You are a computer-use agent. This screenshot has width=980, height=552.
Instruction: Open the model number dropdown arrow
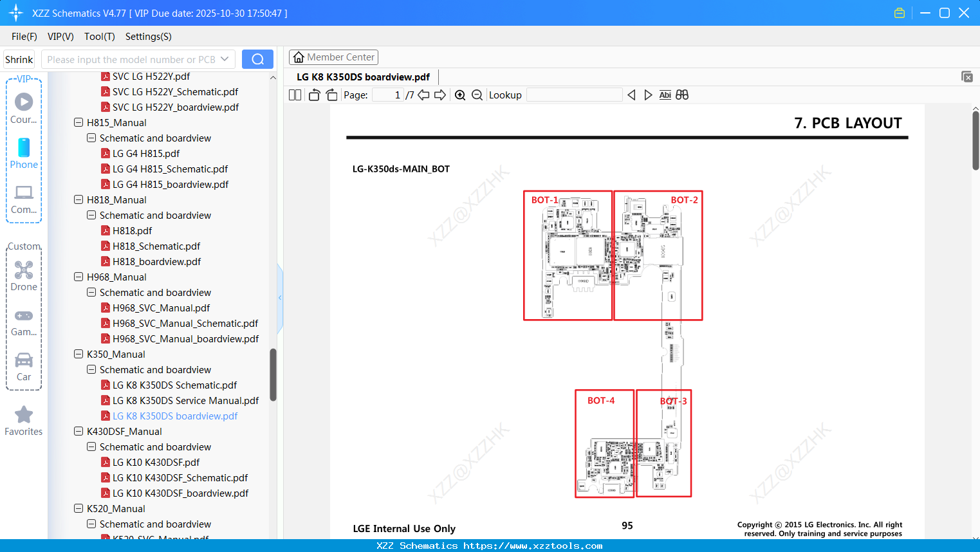225,59
